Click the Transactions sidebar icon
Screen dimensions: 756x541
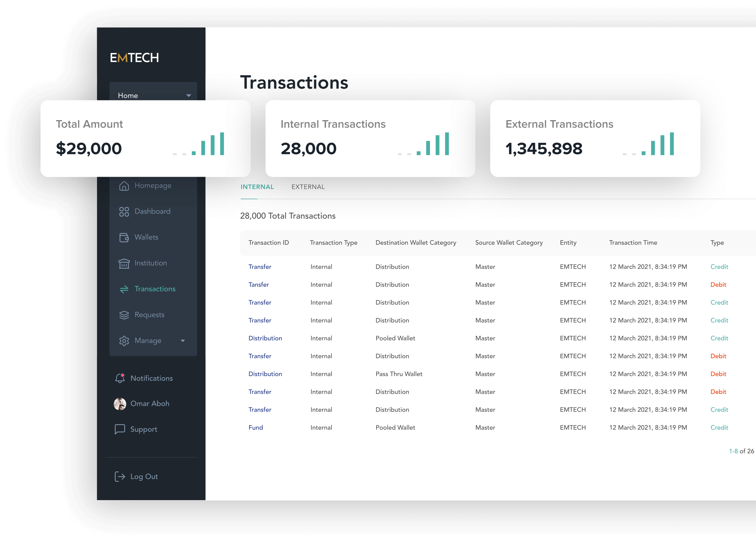pos(125,289)
